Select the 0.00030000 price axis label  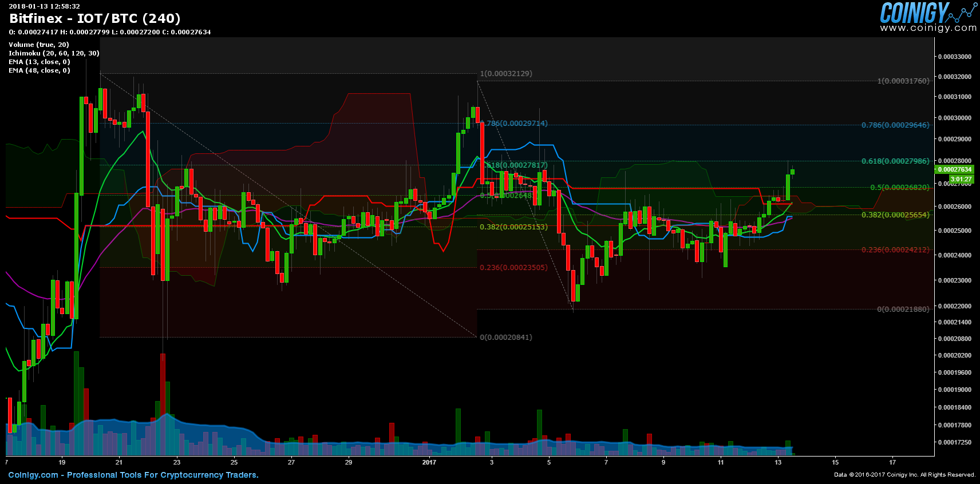pos(955,118)
